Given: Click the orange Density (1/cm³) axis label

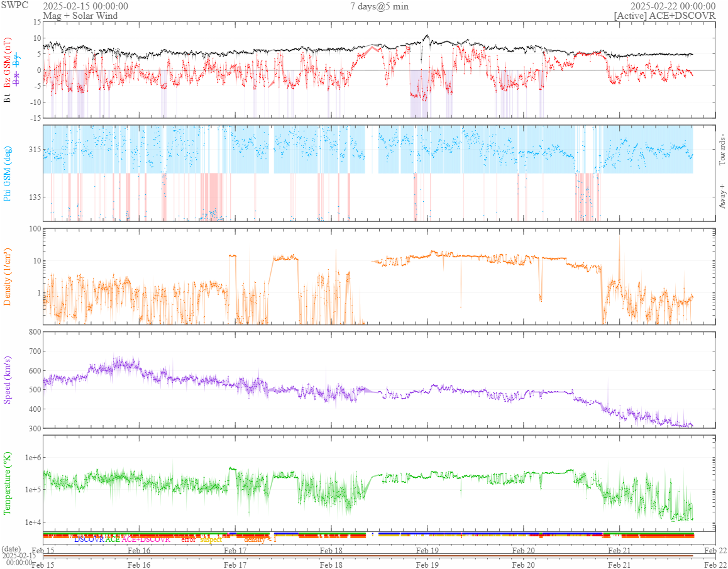Looking at the screenshot, I should [8, 277].
